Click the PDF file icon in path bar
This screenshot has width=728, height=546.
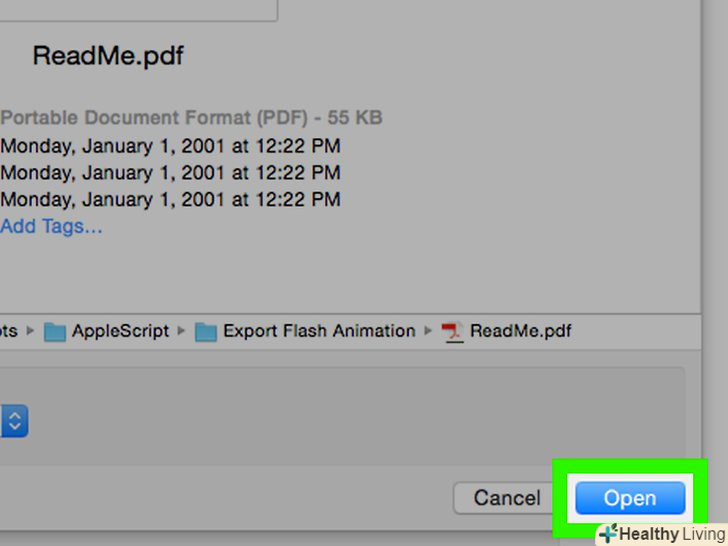[454, 331]
